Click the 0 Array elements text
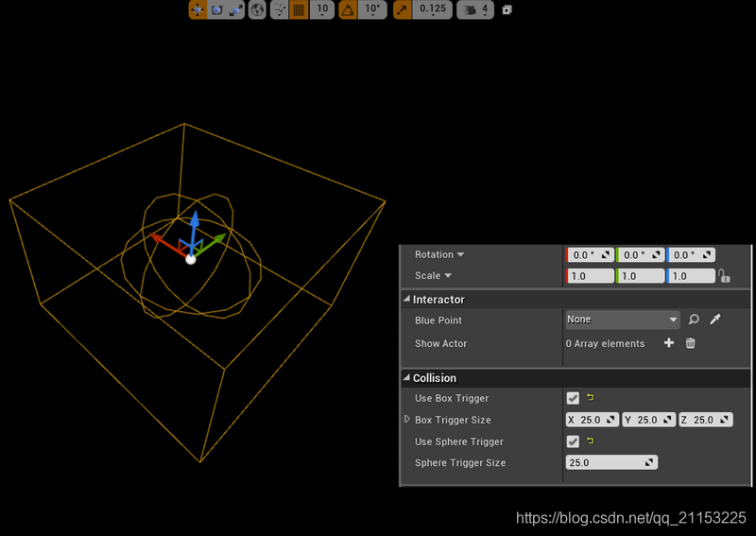756x536 pixels. pos(605,343)
